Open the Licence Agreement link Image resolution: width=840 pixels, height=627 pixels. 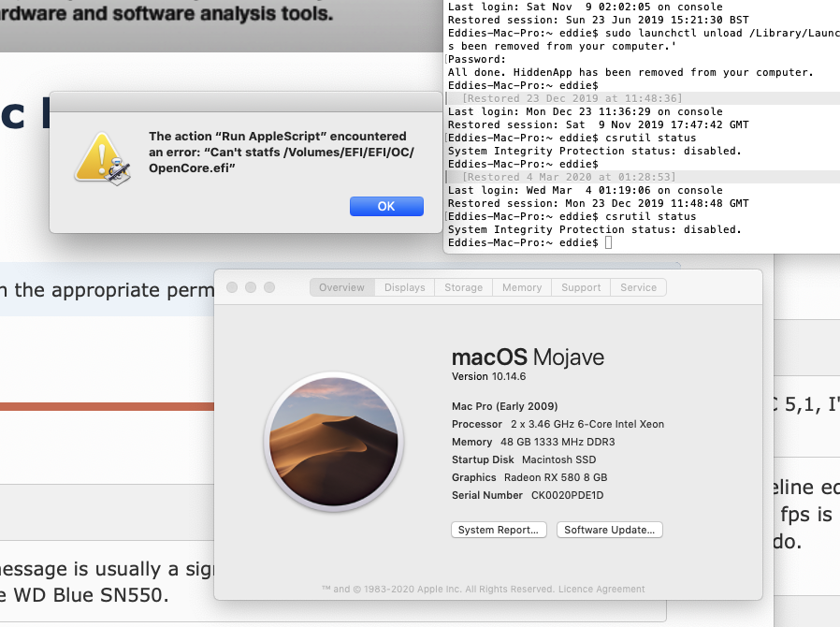tap(601, 589)
